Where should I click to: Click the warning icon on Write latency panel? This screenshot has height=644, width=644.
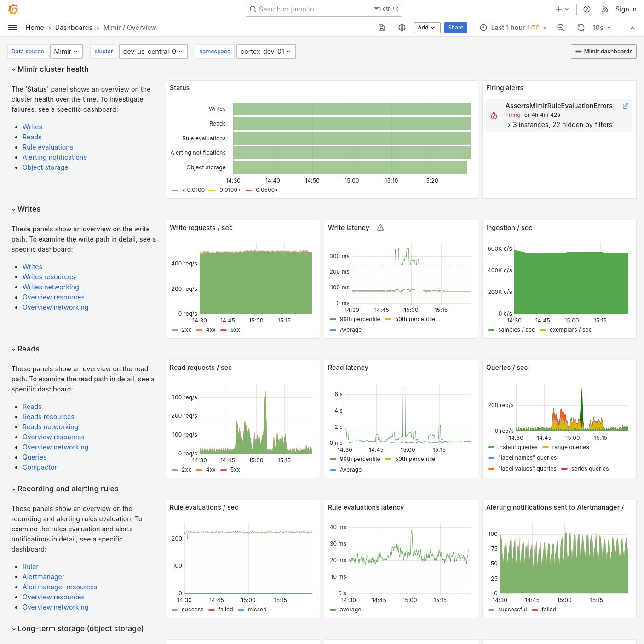click(380, 227)
